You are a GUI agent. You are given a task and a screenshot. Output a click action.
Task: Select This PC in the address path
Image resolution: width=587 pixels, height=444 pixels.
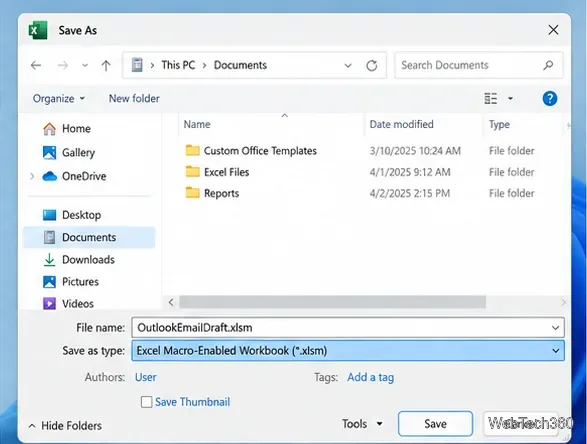pyautogui.click(x=178, y=65)
